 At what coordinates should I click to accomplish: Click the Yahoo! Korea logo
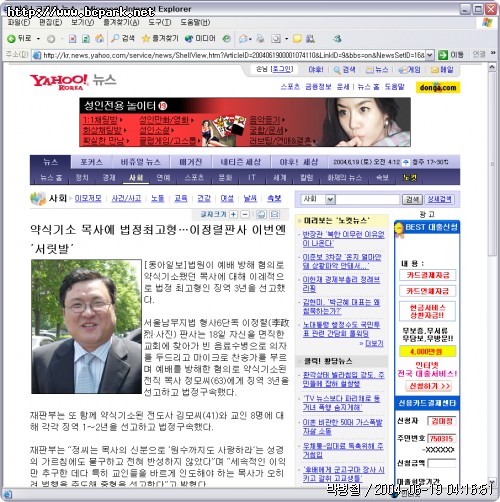(59, 82)
